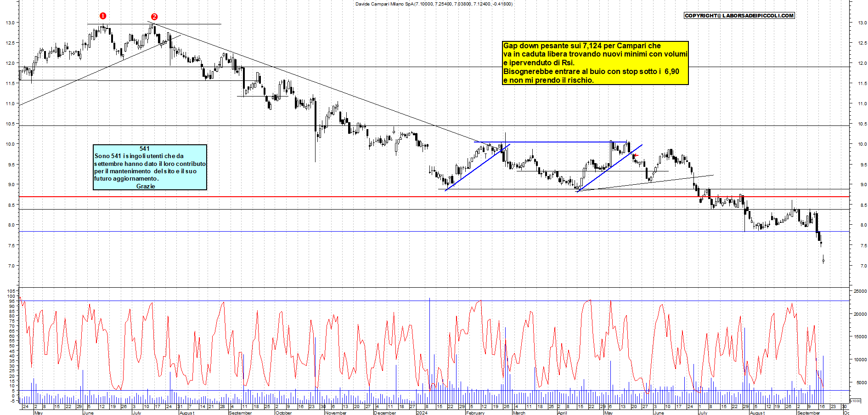Click the COPYRIGHT@LABORSADEIPICCOLI.COM label

click(x=739, y=16)
